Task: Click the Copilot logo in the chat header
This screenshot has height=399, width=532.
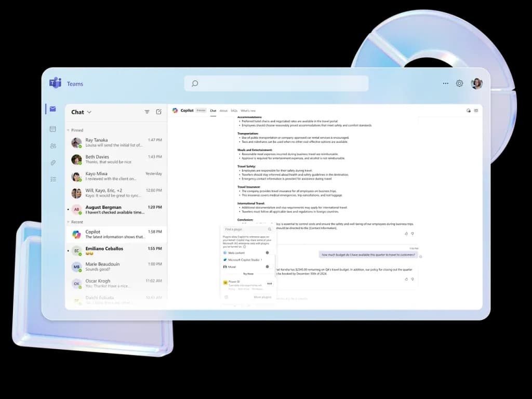Action: point(175,110)
